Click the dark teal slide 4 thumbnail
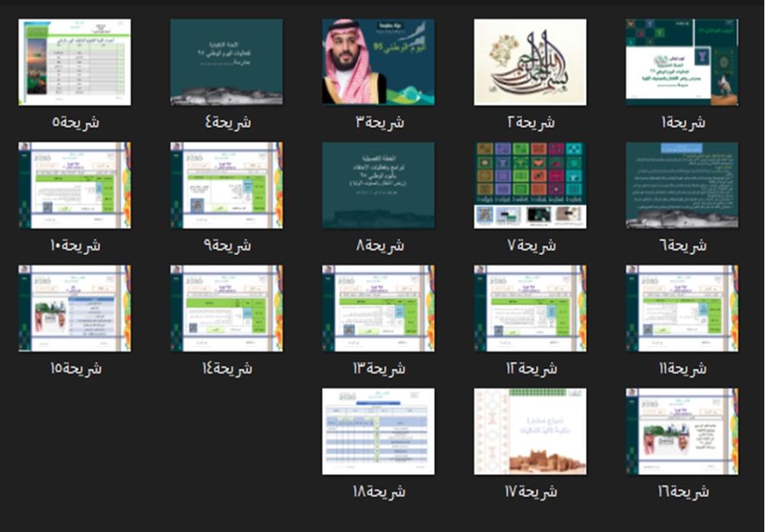 tap(226, 62)
